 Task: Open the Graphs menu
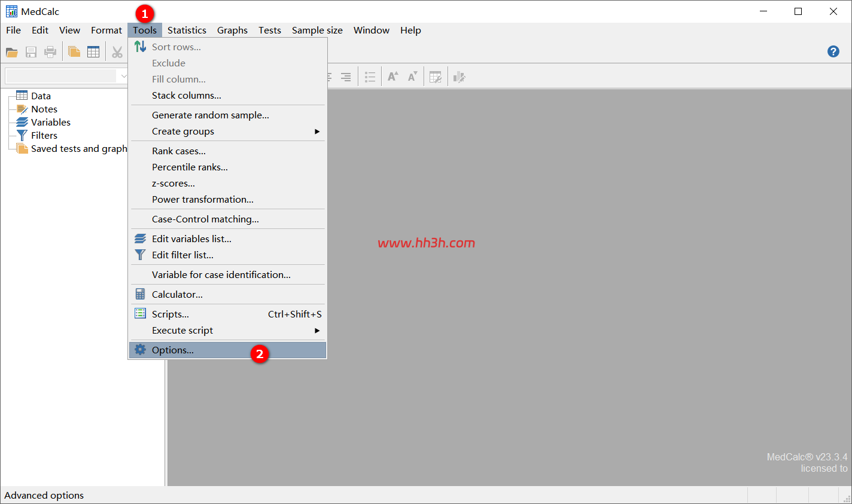pyautogui.click(x=232, y=30)
